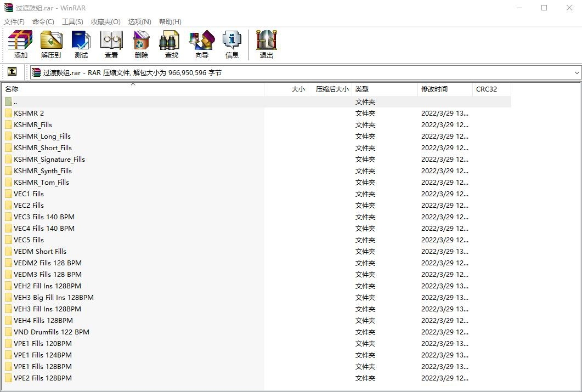Open the 查看 (View) toolbar icon
The height and width of the screenshot is (392, 582).
[111, 44]
